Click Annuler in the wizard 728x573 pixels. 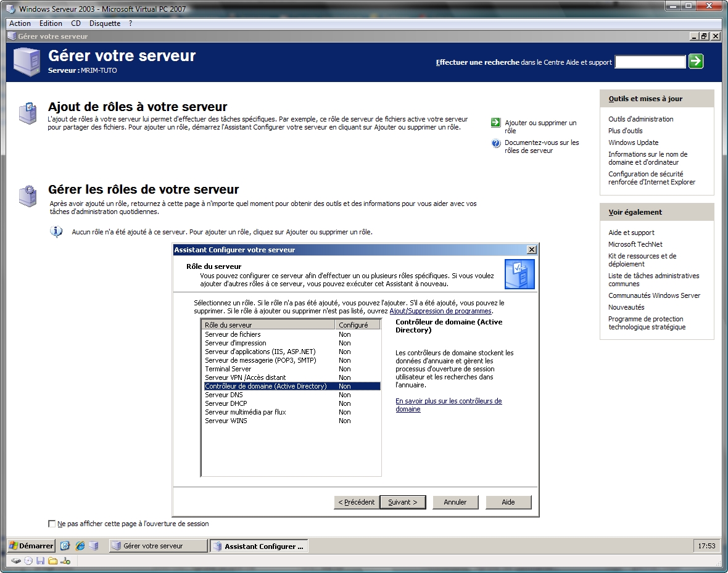point(455,502)
